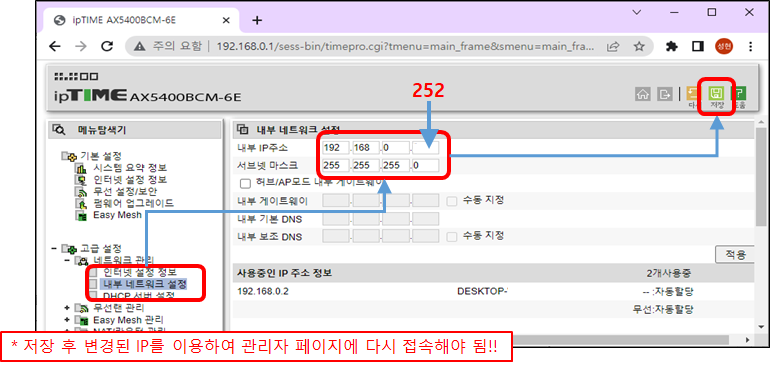Click third octet 0 of 내부 IP주소

click(396, 148)
